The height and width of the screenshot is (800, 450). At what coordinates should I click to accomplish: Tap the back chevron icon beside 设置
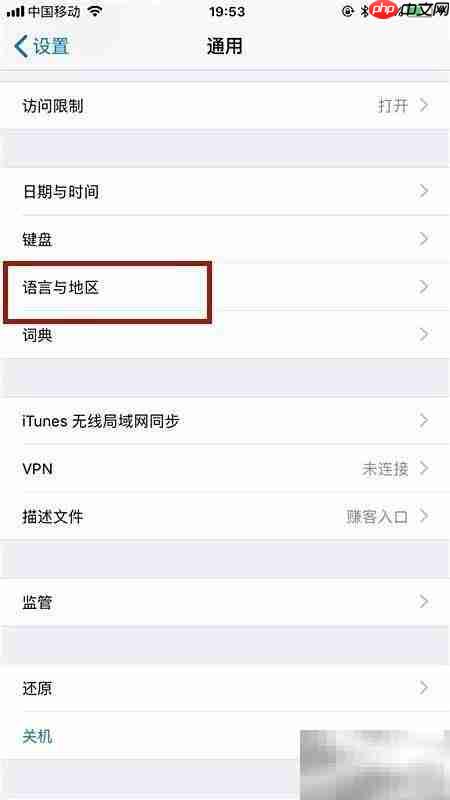coord(21,46)
